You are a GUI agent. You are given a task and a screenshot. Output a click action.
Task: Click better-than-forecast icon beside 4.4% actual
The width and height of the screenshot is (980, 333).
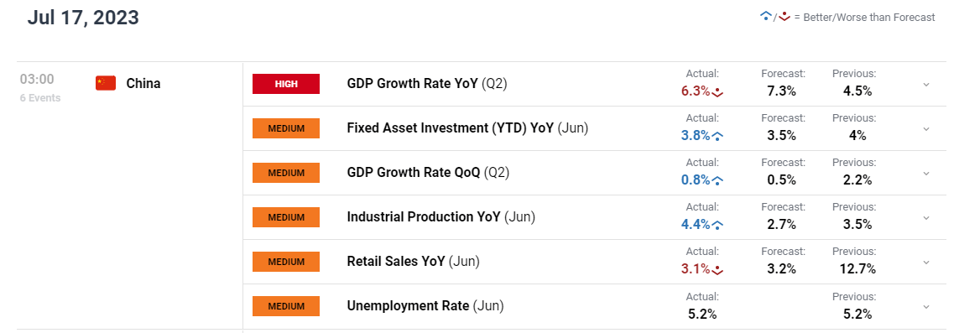tap(718, 225)
